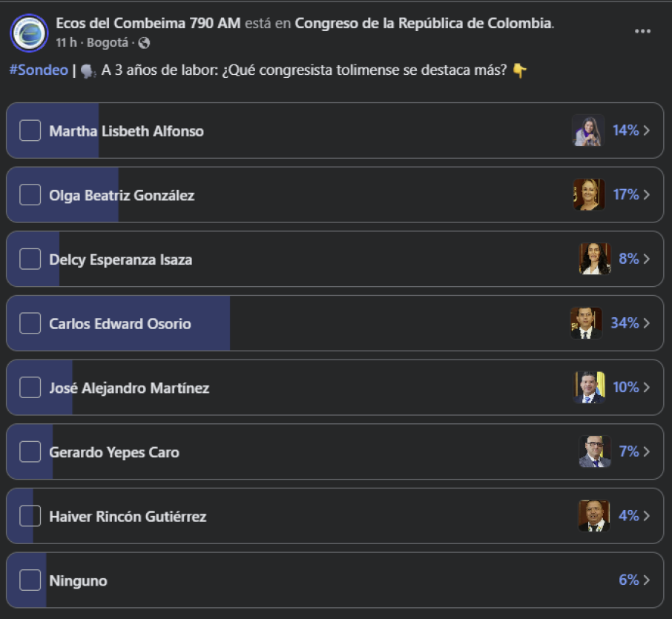Screen dimensions: 672x619
Task: Tick the checkbox for Carlos Edward Osorio
Action: pos(30,323)
